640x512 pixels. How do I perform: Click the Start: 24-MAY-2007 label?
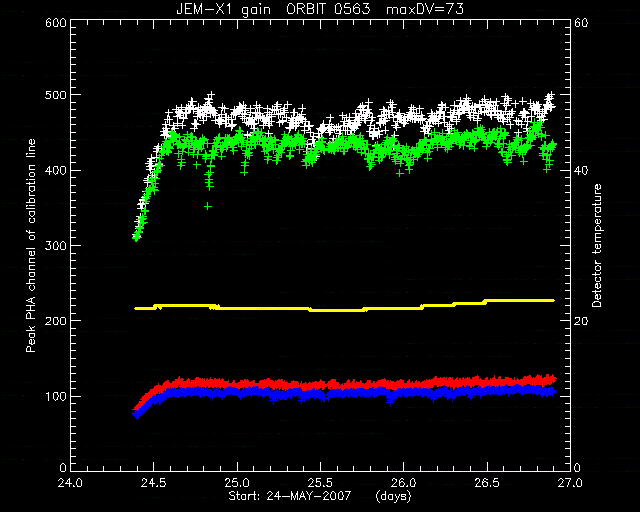point(289,496)
